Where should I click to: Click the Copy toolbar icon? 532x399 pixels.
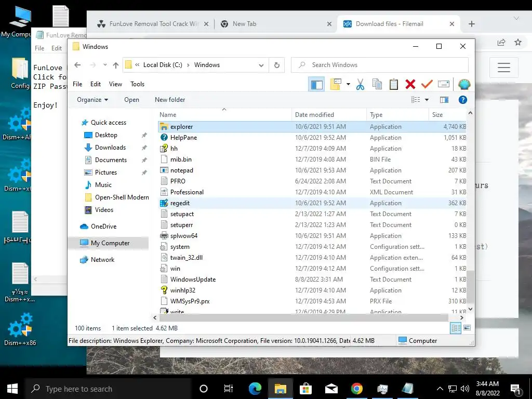point(377,84)
